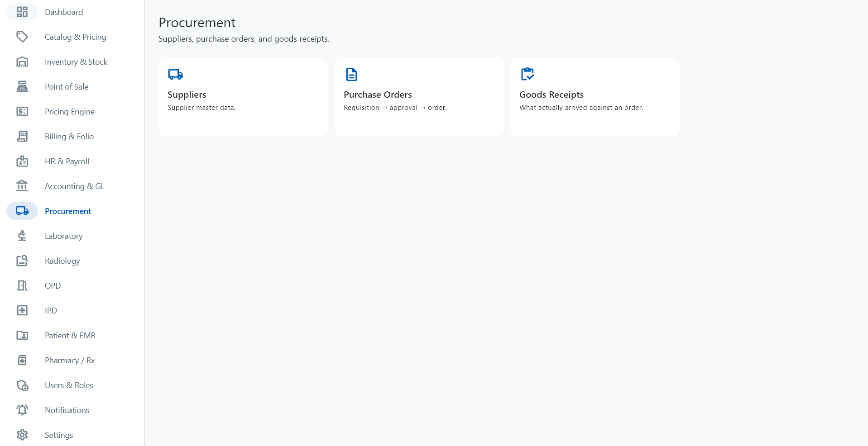This screenshot has height=446, width=868.
Task: Go to Catalog & Pricing
Action: [76, 37]
